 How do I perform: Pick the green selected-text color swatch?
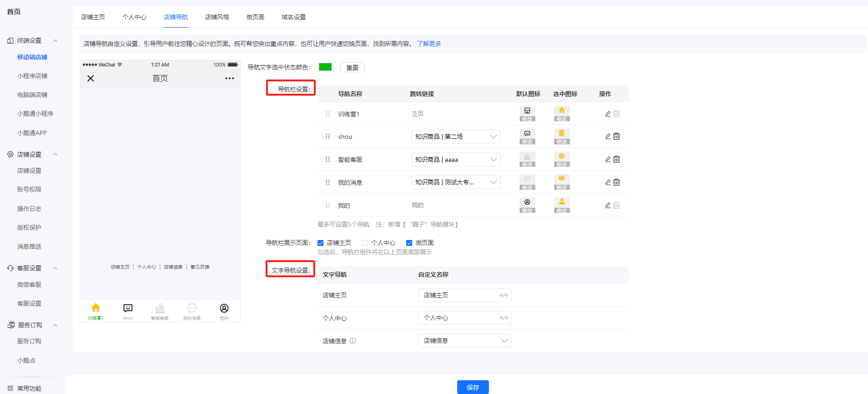[325, 67]
